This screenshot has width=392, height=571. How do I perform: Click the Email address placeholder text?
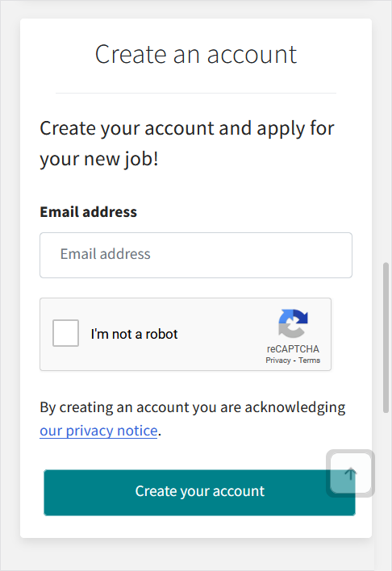pos(106,254)
